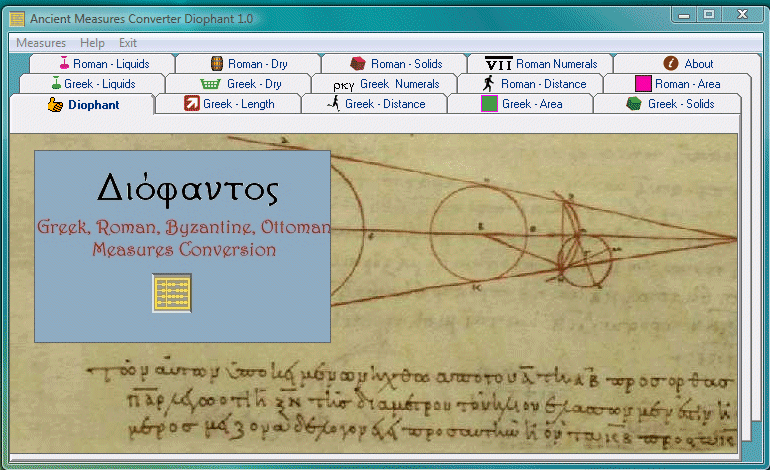
Task: Switch to the Greek - Distance tab
Action: click(x=374, y=104)
